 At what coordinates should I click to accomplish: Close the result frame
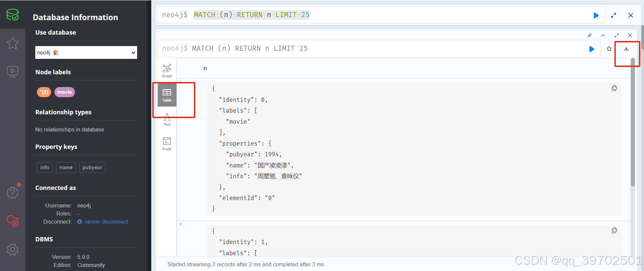pyautogui.click(x=630, y=35)
